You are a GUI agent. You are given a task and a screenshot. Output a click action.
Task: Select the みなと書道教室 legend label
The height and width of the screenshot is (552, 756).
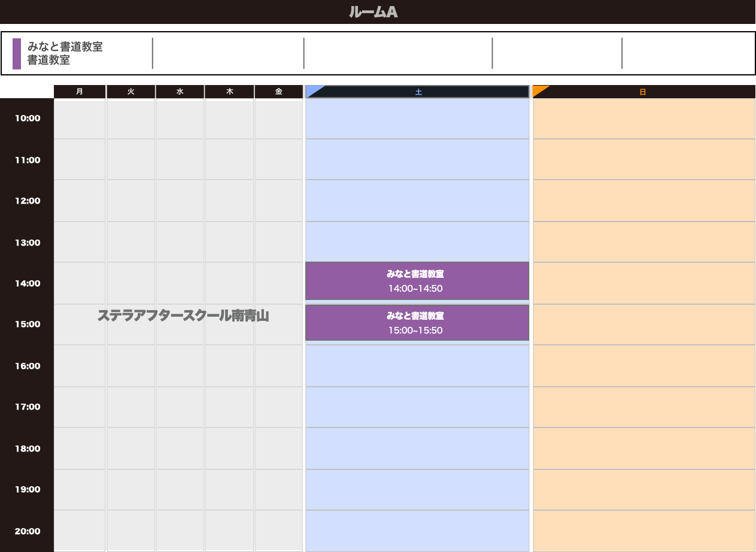(x=65, y=47)
